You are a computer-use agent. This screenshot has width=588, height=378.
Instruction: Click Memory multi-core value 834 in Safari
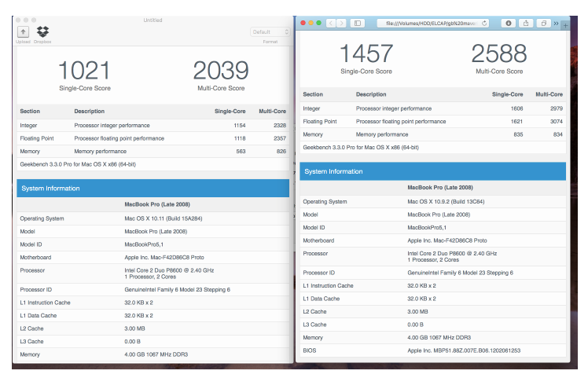558,134
